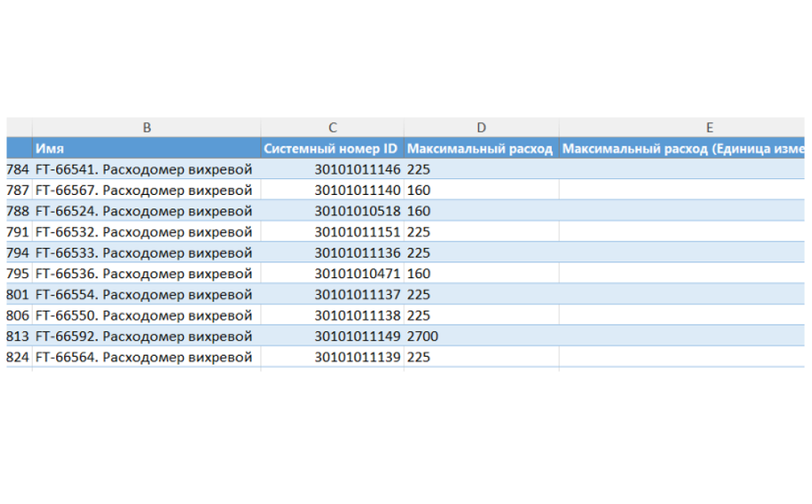Select ID cell 30101010518

pos(332,211)
